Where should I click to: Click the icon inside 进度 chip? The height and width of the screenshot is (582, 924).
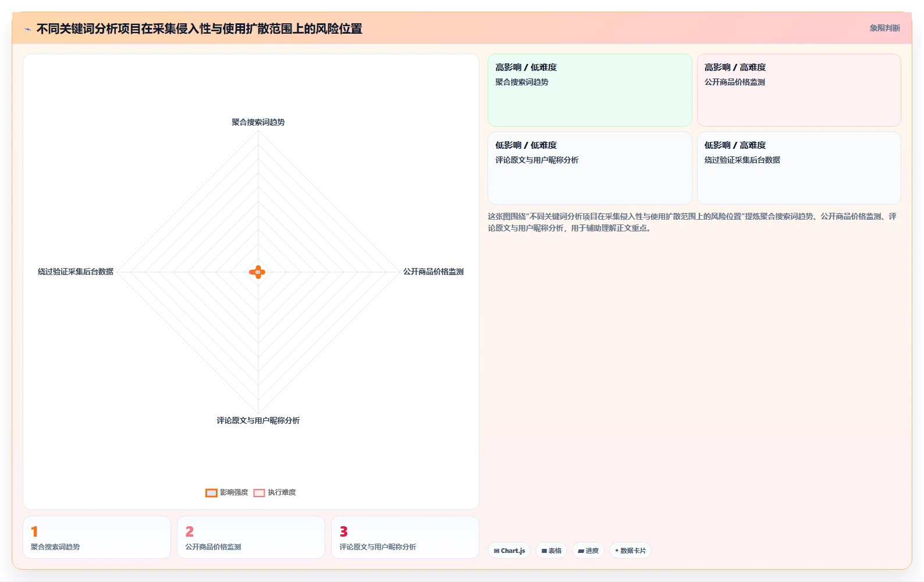(x=581, y=551)
